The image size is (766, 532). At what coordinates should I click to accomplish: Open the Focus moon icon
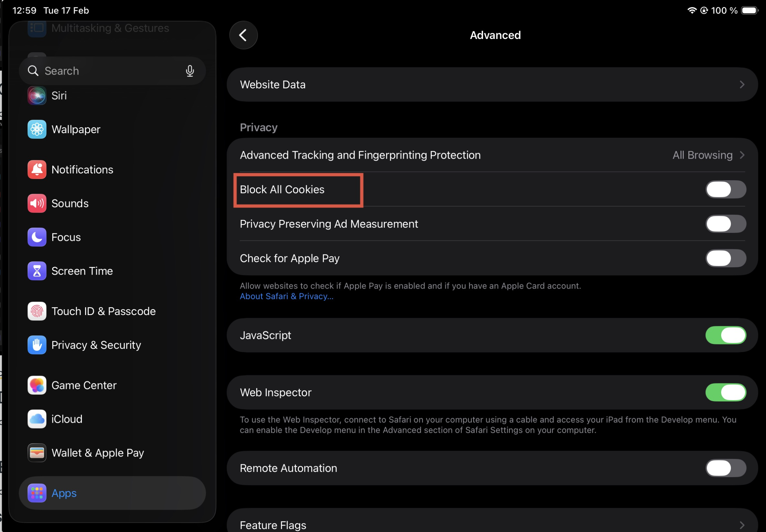37,237
